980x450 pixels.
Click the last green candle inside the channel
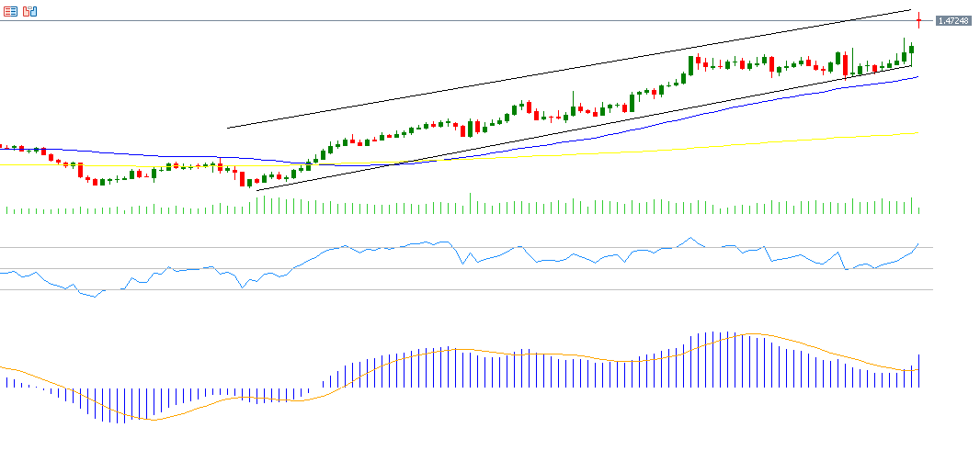coord(911,51)
